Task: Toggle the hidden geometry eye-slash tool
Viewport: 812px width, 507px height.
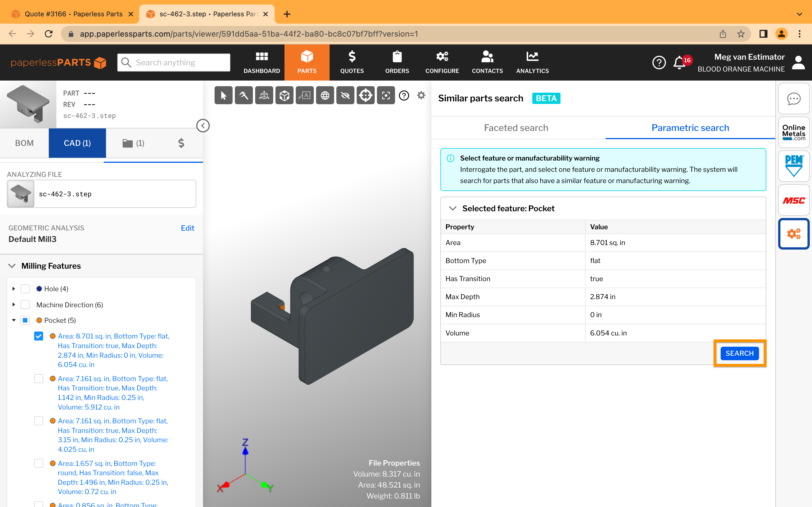Action: [345, 95]
